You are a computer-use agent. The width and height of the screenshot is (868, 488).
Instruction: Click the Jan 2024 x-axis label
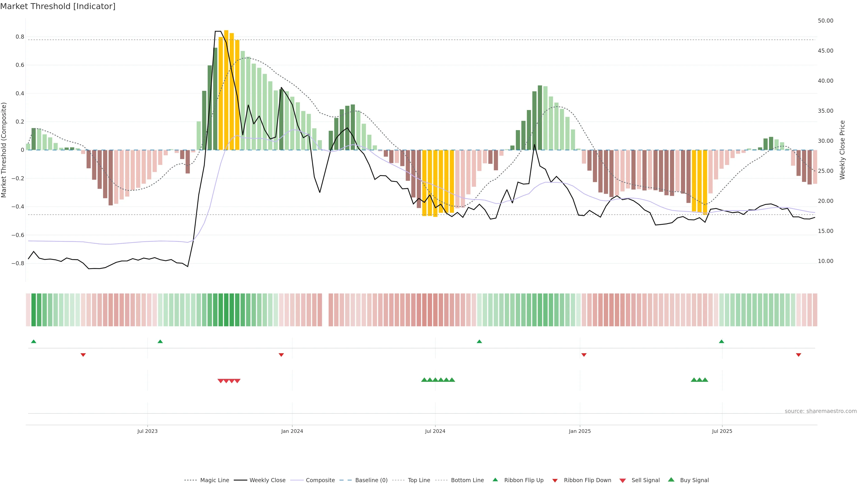point(292,431)
